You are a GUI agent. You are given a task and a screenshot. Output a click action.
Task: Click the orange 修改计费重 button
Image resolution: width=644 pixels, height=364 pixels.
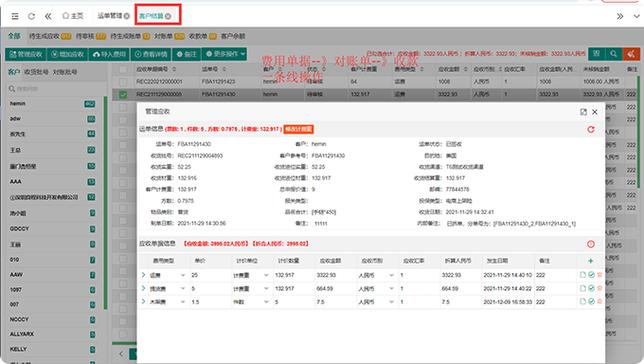pos(298,129)
